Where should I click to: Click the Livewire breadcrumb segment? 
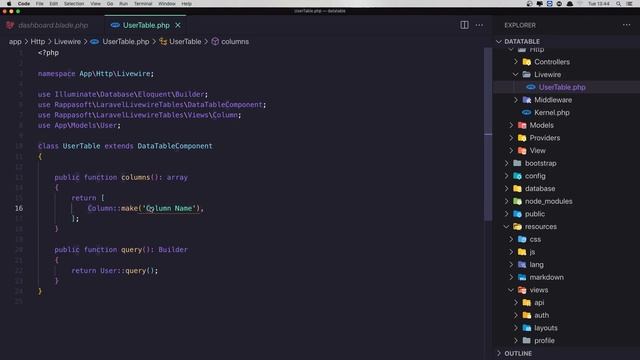pos(67,42)
